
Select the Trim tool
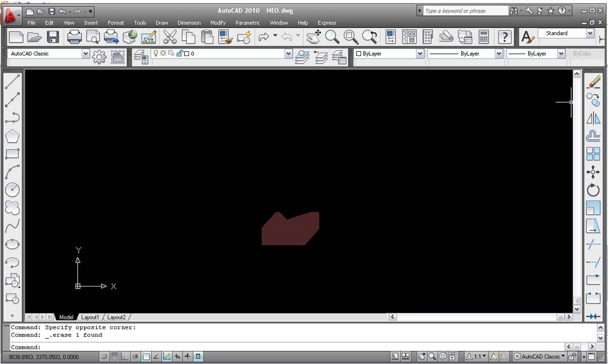[593, 244]
